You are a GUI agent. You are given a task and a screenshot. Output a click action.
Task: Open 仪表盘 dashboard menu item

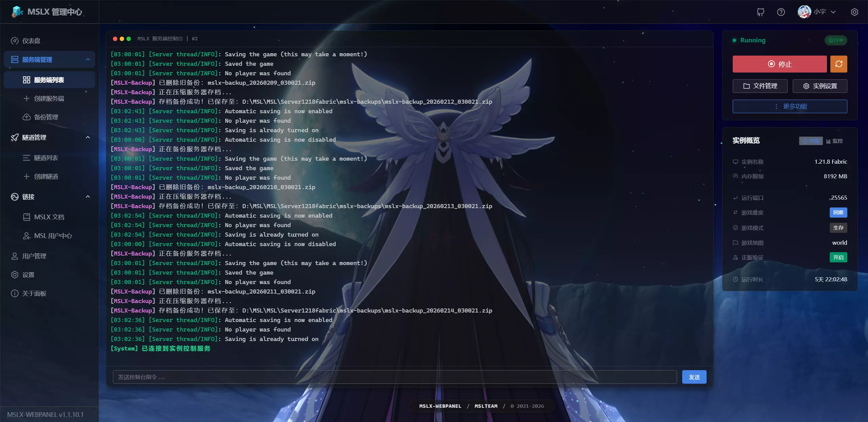click(x=50, y=41)
